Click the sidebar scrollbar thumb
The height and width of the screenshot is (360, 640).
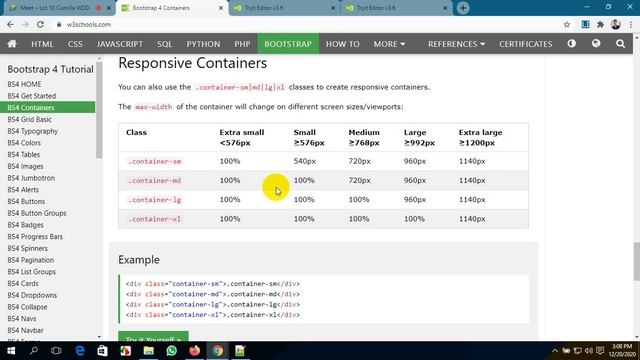99,109
